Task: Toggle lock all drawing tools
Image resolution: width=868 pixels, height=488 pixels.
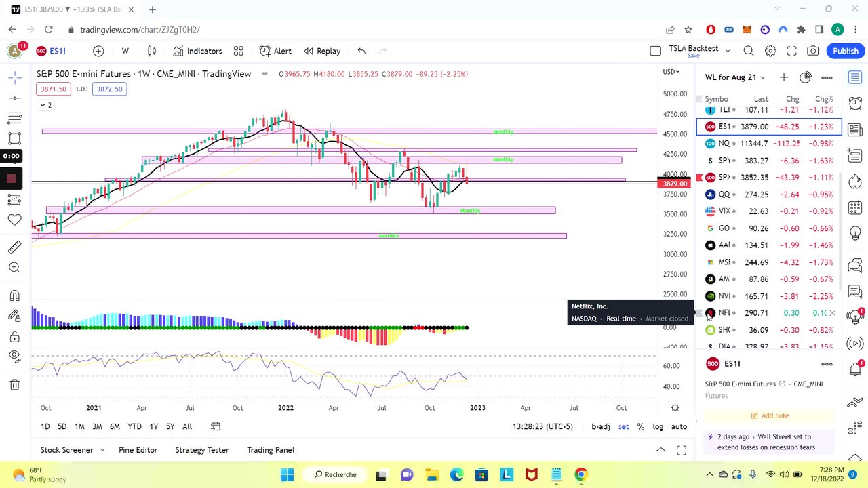Action: [x=15, y=337]
